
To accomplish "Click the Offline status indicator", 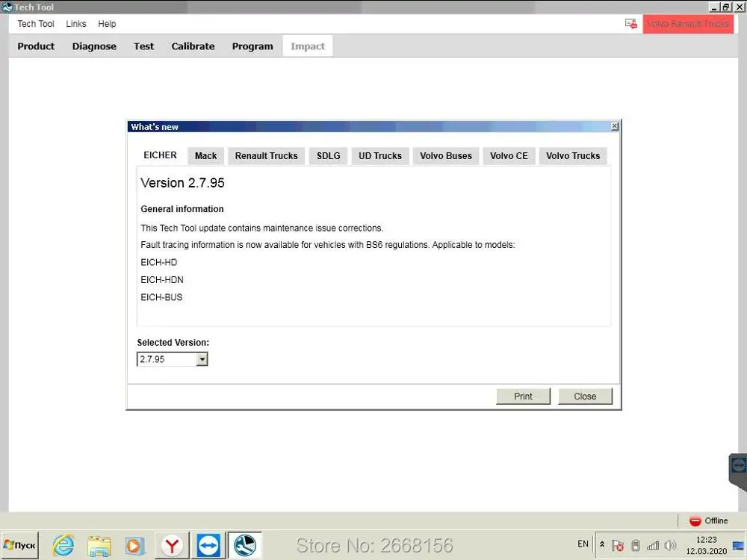I will tap(708, 520).
